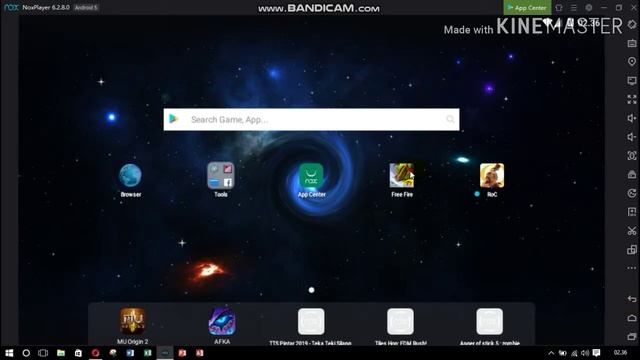This screenshot has height=360, width=640.
Task: Click the Android recent apps button
Action: pos(632,337)
